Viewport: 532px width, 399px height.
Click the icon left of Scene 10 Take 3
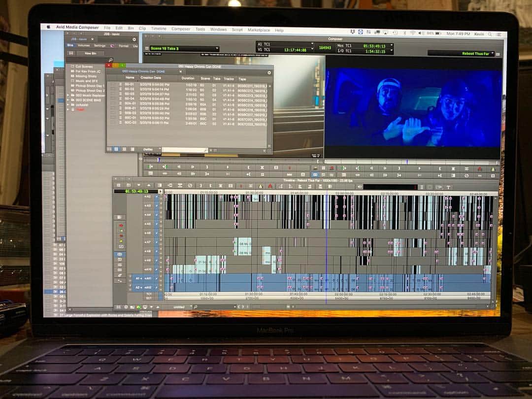coord(147,48)
